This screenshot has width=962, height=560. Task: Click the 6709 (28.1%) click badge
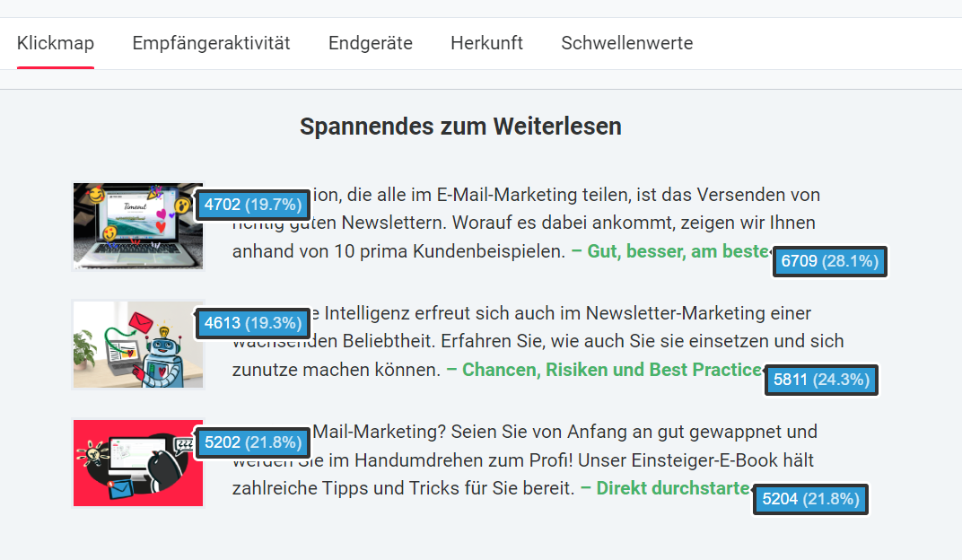tap(829, 261)
